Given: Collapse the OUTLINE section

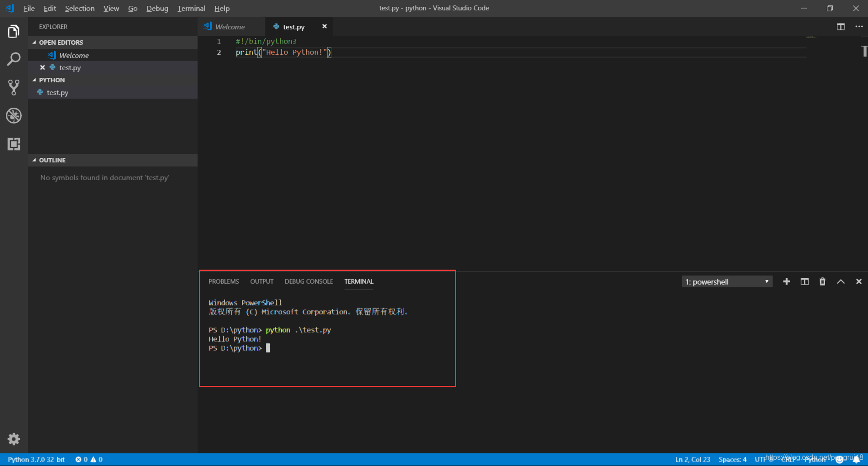Looking at the screenshot, I should (113, 160).
